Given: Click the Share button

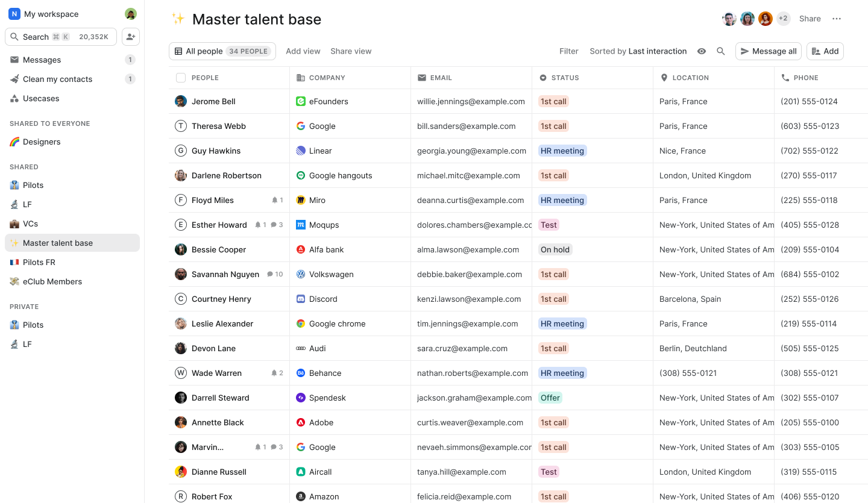Looking at the screenshot, I should point(810,19).
